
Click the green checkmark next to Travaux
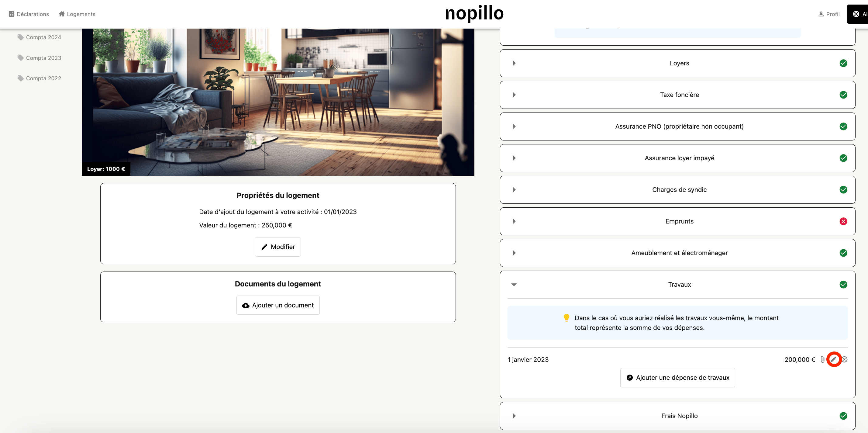click(843, 284)
